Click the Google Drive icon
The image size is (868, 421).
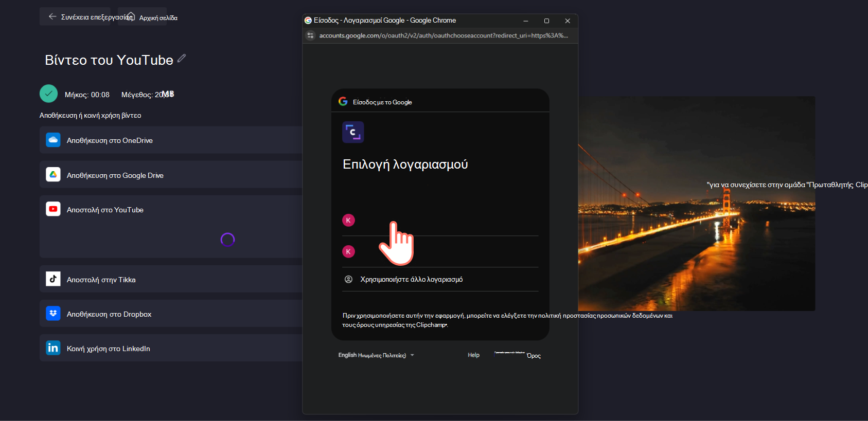pyautogui.click(x=53, y=175)
